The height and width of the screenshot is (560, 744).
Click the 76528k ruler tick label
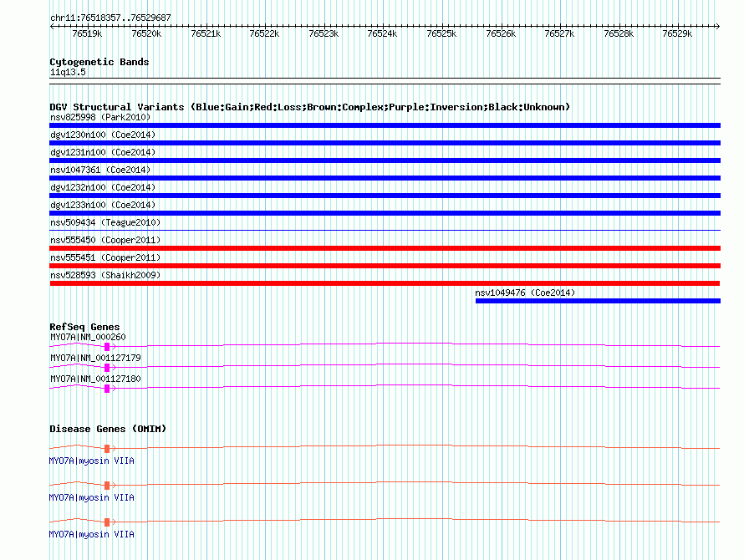(619, 33)
